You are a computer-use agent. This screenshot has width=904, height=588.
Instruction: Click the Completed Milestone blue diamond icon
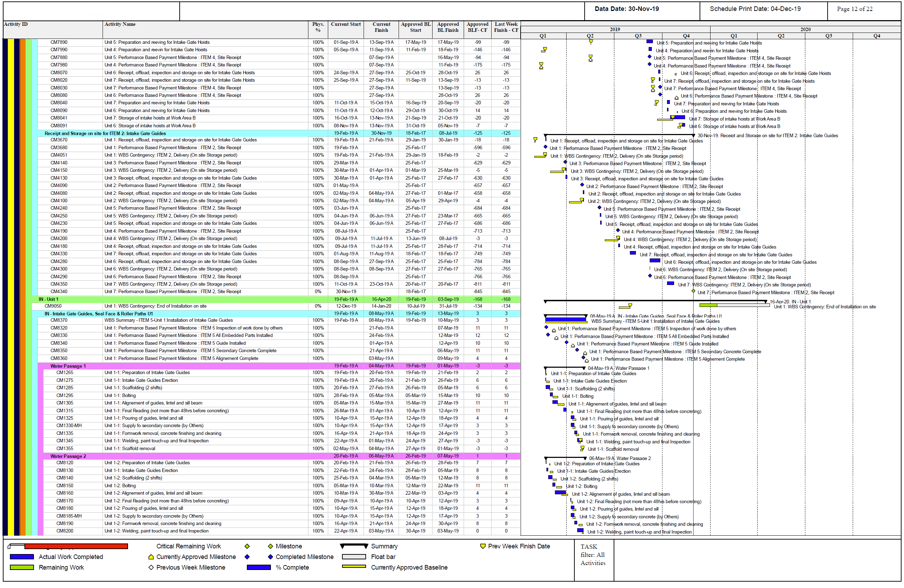270,557
